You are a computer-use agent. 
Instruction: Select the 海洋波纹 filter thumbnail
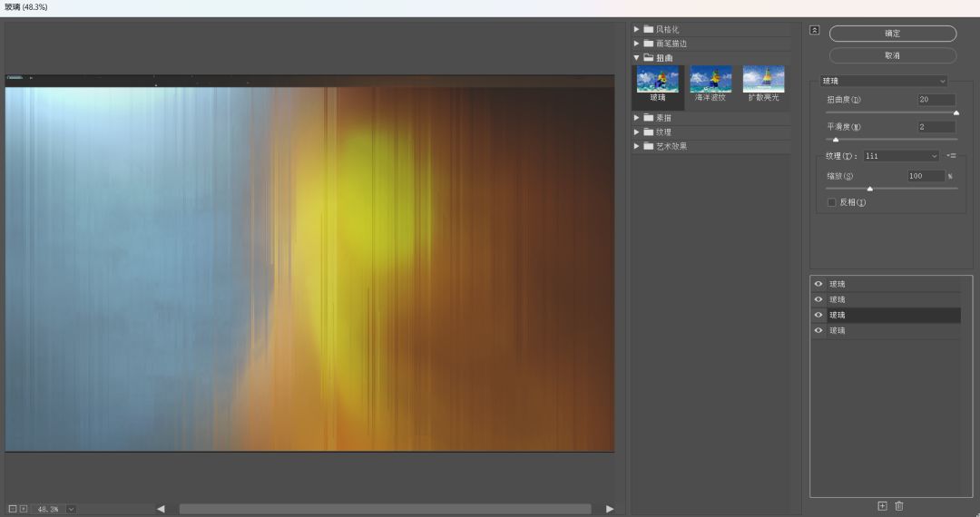(x=710, y=83)
